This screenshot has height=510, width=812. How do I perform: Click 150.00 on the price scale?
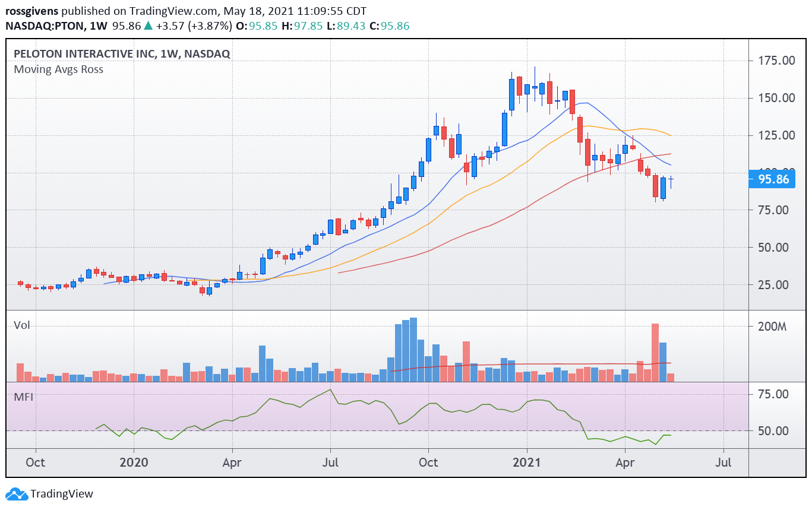tap(776, 98)
